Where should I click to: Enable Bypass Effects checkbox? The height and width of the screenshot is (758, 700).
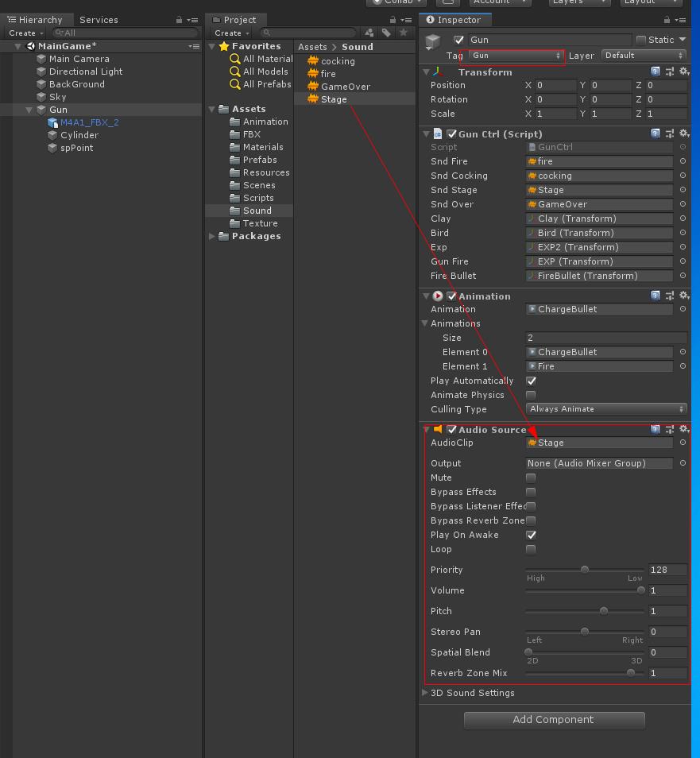click(531, 492)
